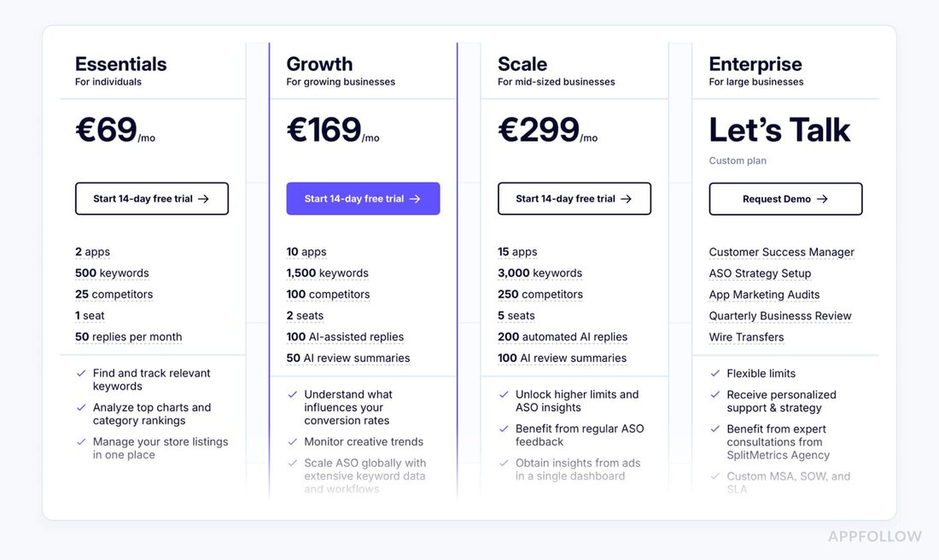Viewport: 939px width, 560px height.
Task: Click checkmark beside 'Understand what influences'
Action: click(x=293, y=394)
